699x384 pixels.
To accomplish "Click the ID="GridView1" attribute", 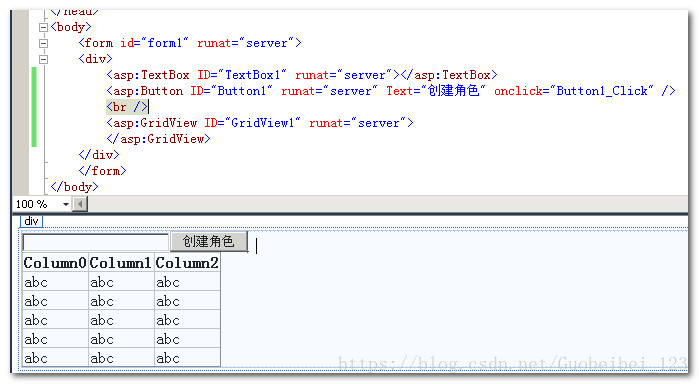I will (x=252, y=123).
